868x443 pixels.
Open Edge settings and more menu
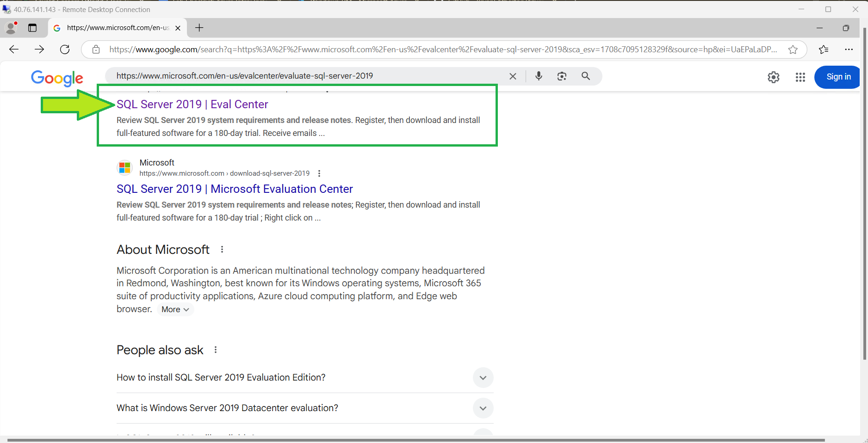pos(849,49)
